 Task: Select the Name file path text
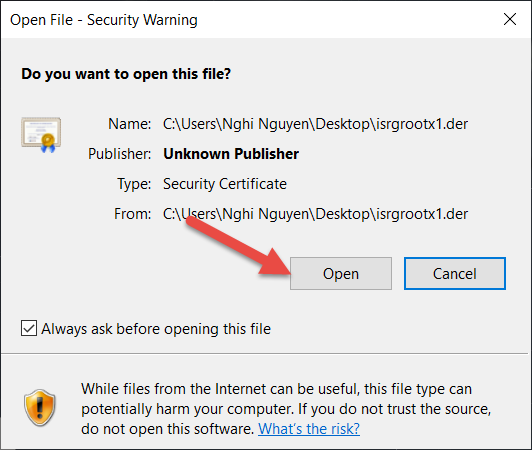pyautogui.click(x=316, y=124)
